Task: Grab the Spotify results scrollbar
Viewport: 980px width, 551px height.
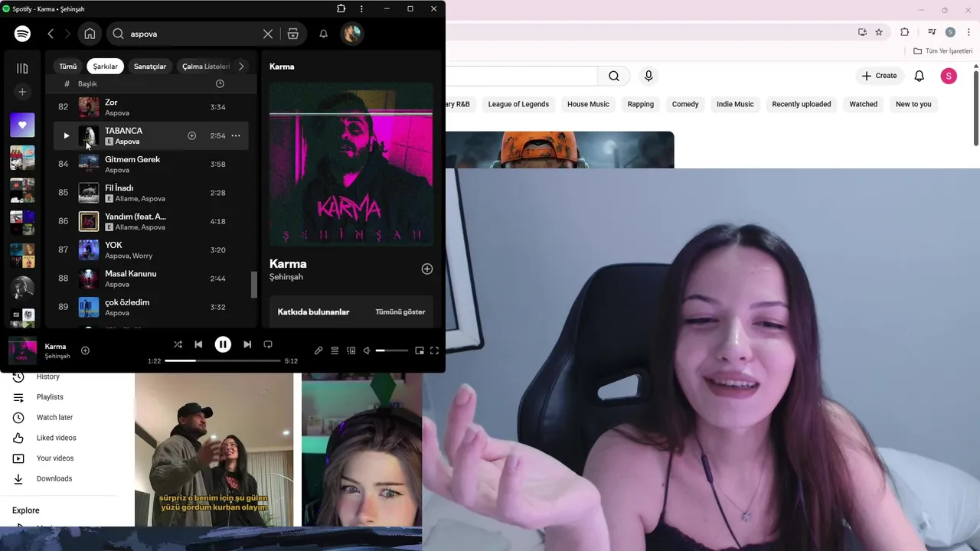Action: [x=254, y=285]
